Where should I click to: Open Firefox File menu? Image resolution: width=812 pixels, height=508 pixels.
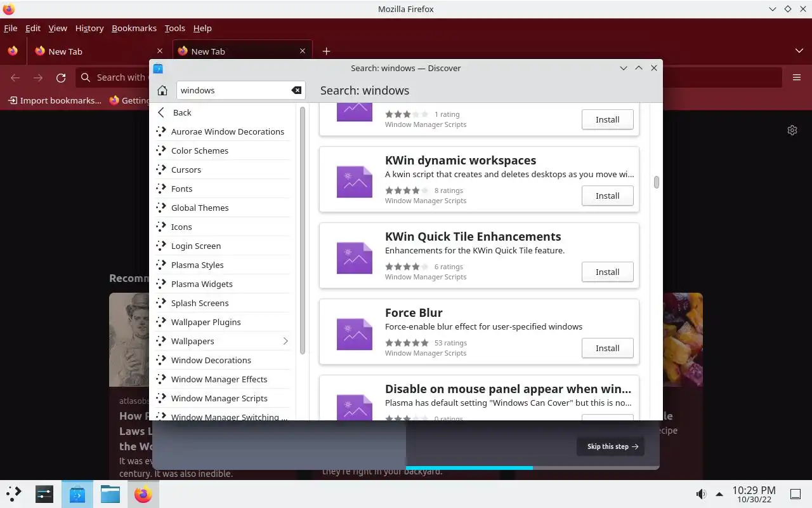pyautogui.click(x=11, y=28)
